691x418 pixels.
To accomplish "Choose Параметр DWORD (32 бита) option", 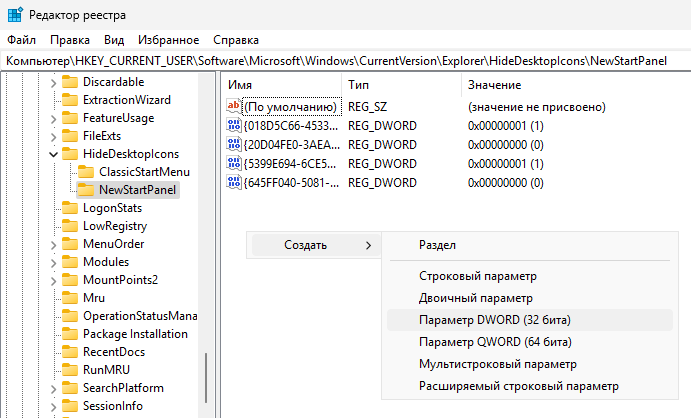I will 487,320.
